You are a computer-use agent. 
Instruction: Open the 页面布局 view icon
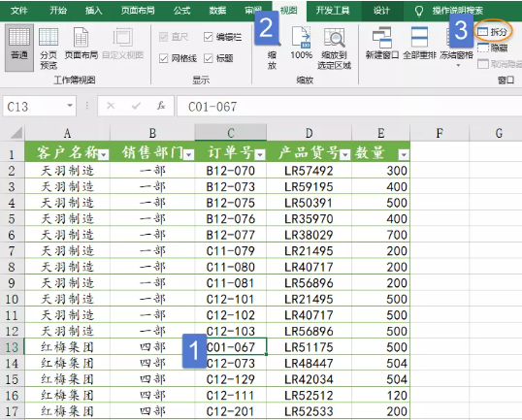point(81,44)
